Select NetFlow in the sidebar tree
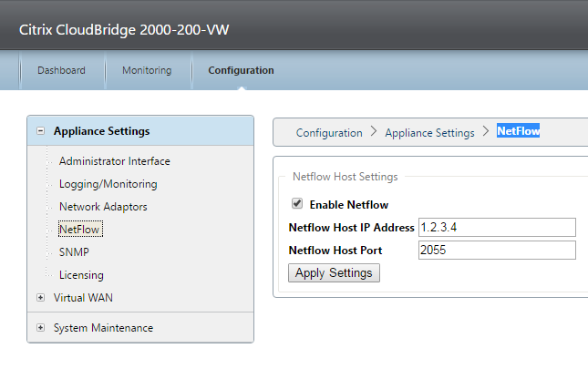This screenshot has height=379, width=588. click(79, 230)
